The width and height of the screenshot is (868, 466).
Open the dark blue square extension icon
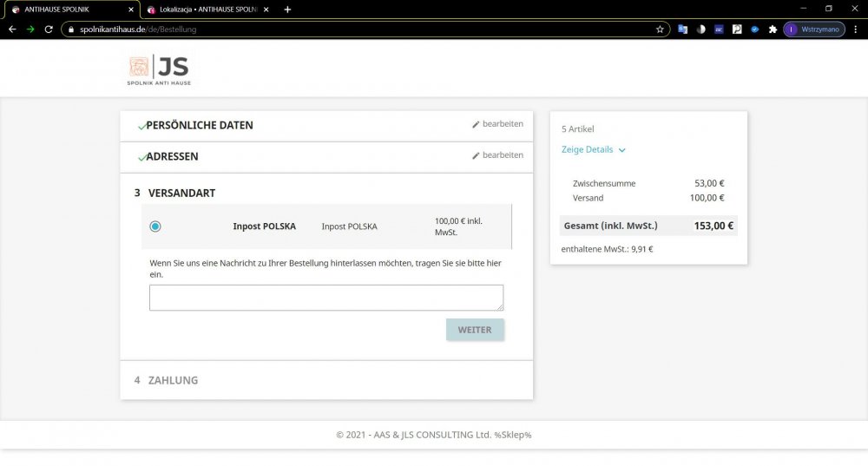(x=719, y=30)
